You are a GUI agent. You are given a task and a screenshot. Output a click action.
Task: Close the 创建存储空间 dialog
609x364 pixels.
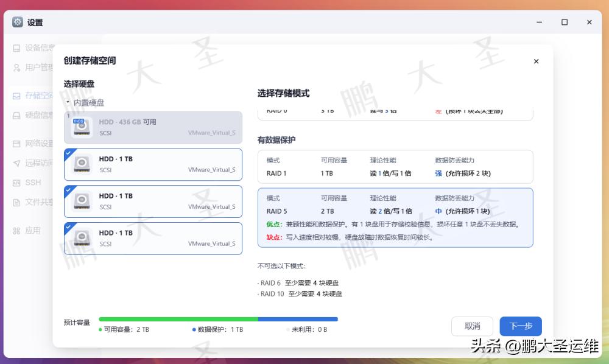coord(536,61)
